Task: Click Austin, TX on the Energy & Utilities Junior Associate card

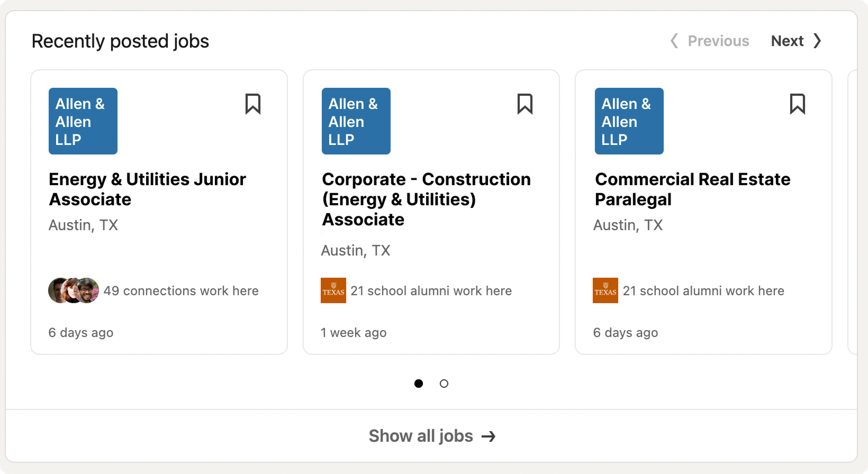Action: (x=83, y=225)
